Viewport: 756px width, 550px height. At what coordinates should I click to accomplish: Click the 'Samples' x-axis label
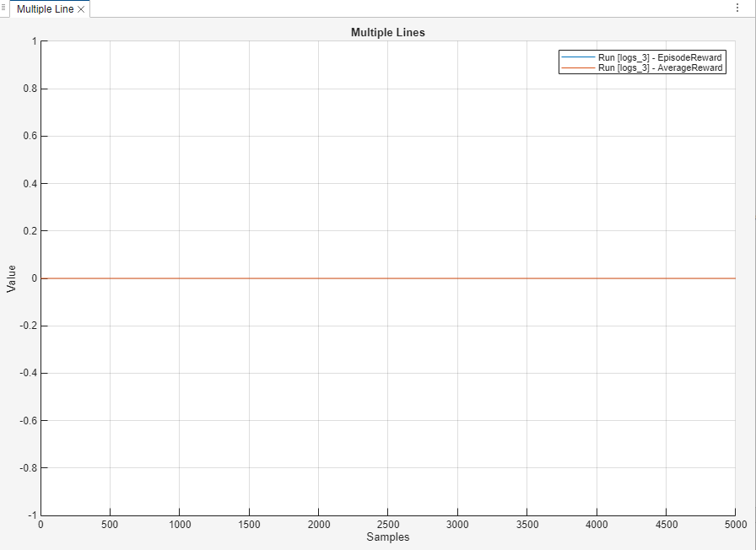pyautogui.click(x=387, y=537)
